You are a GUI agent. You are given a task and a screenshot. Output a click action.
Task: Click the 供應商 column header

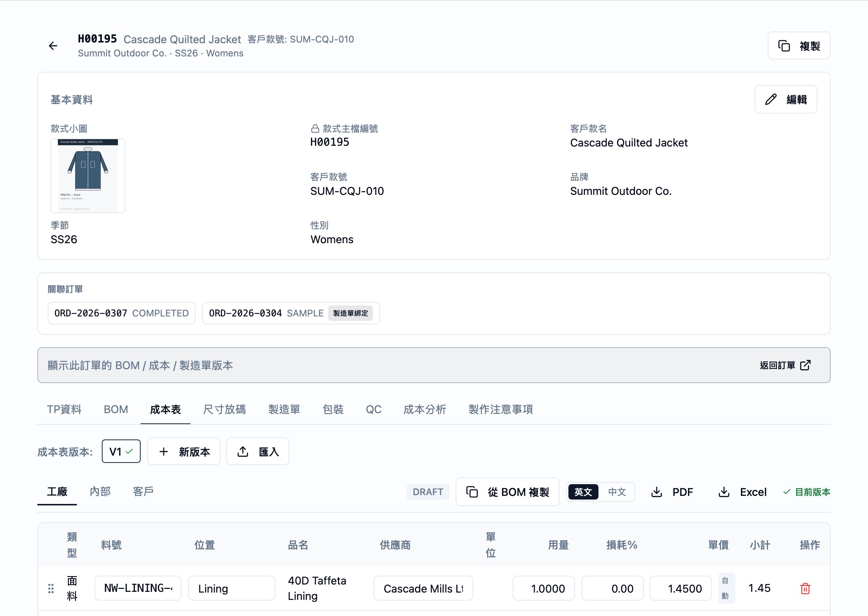(x=395, y=545)
